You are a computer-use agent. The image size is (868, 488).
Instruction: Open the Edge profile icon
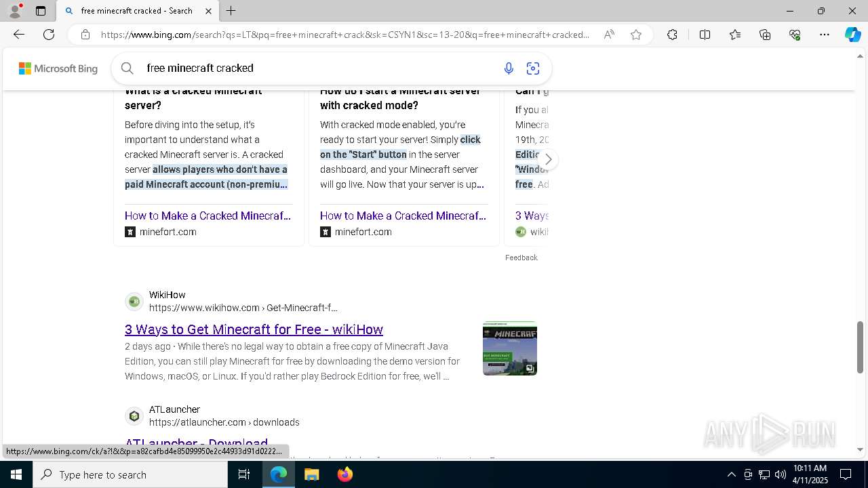point(15,11)
